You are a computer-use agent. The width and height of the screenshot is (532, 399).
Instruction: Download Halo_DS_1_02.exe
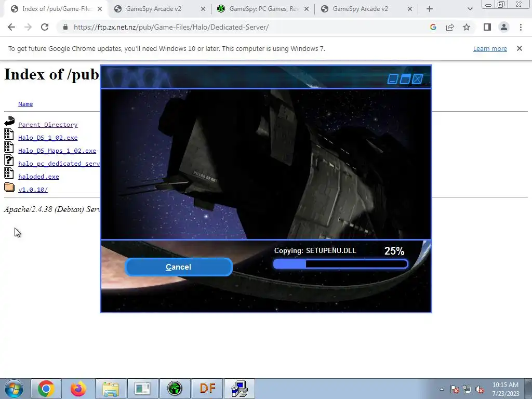pos(48,137)
